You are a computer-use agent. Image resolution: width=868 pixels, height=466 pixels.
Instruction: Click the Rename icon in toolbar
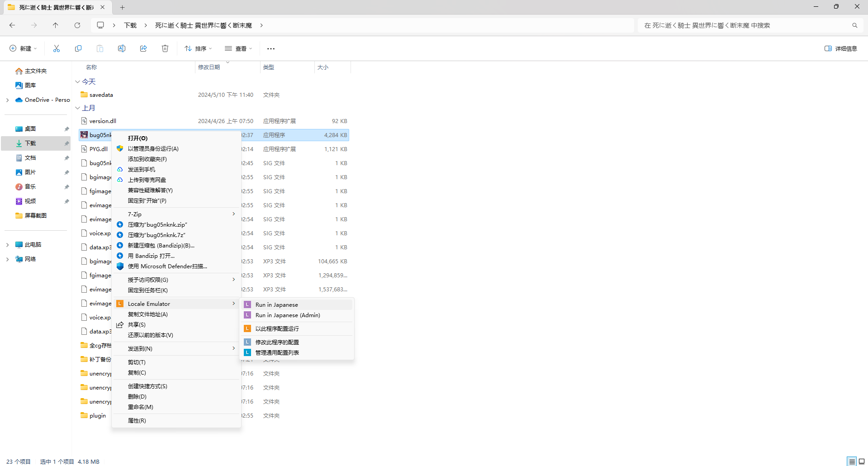(x=122, y=48)
